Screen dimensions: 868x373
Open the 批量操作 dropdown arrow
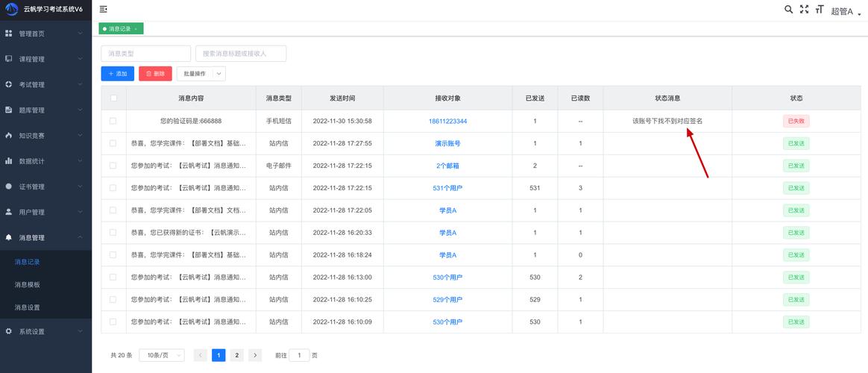218,74
